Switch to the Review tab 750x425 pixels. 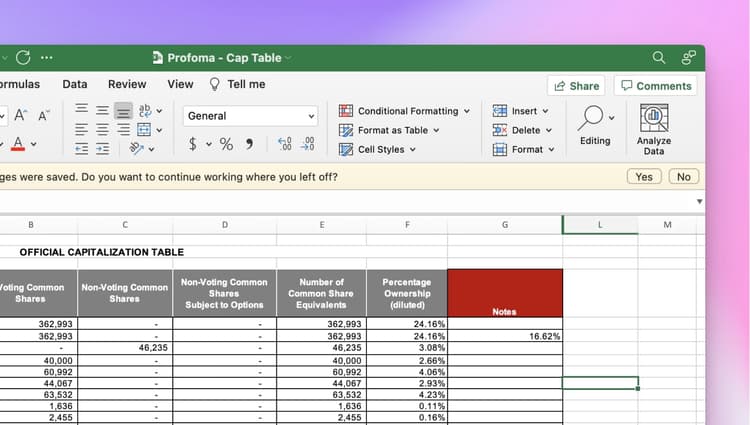(x=127, y=85)
